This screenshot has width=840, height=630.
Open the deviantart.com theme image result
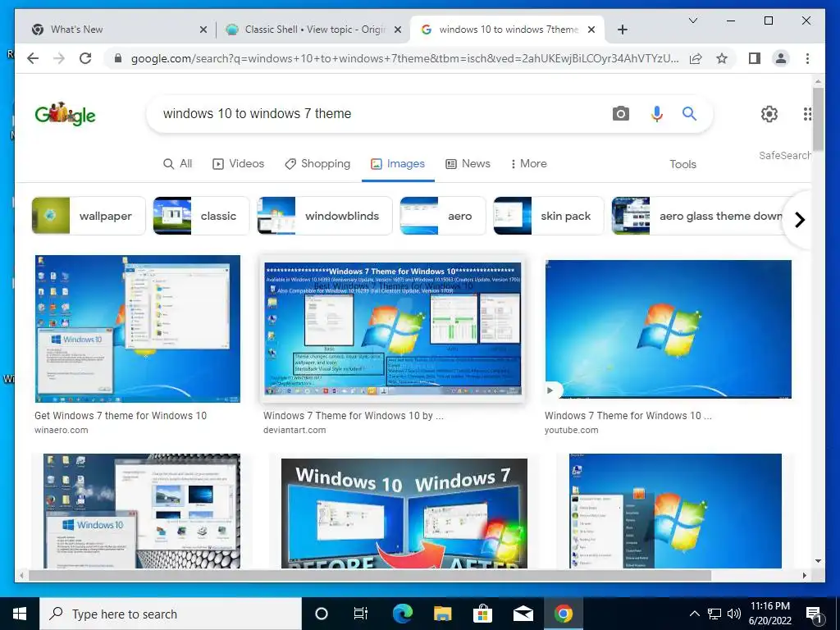click(x=392, y=328)
